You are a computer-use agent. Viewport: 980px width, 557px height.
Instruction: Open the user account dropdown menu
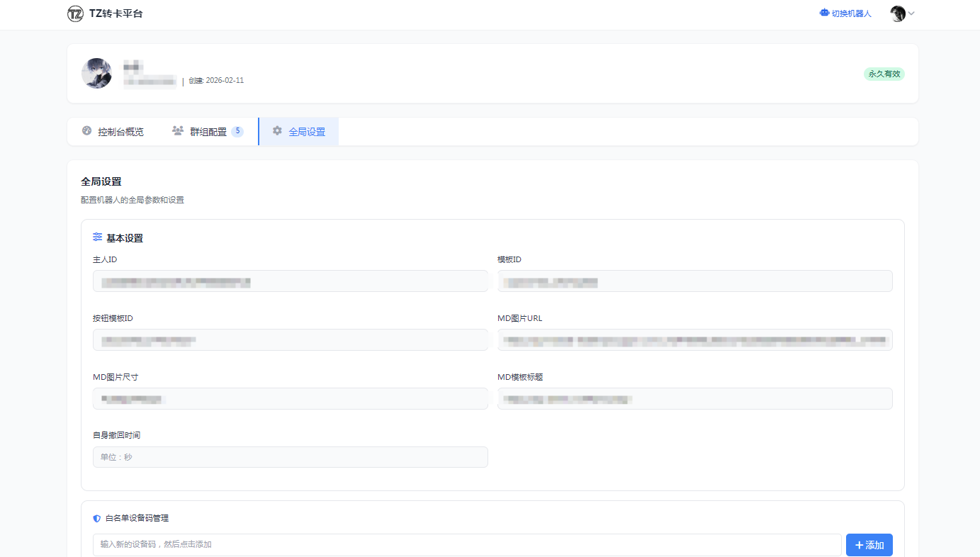coord(902,13)
